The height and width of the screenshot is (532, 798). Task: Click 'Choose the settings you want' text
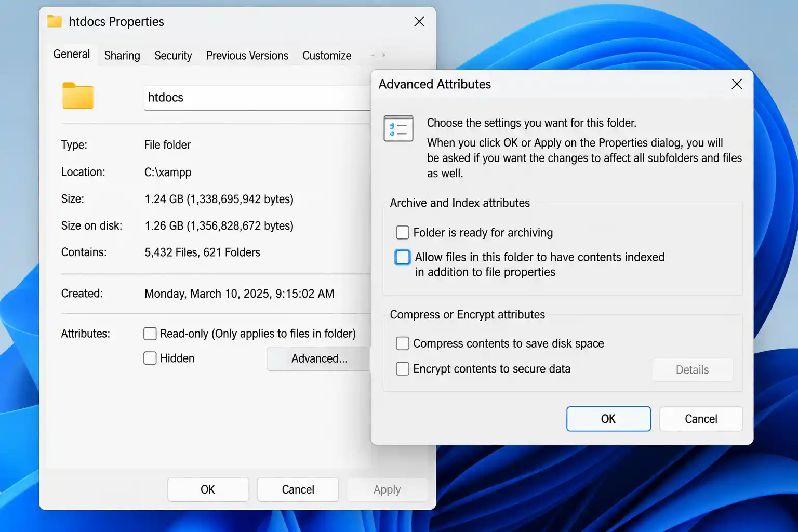(531, 123)
